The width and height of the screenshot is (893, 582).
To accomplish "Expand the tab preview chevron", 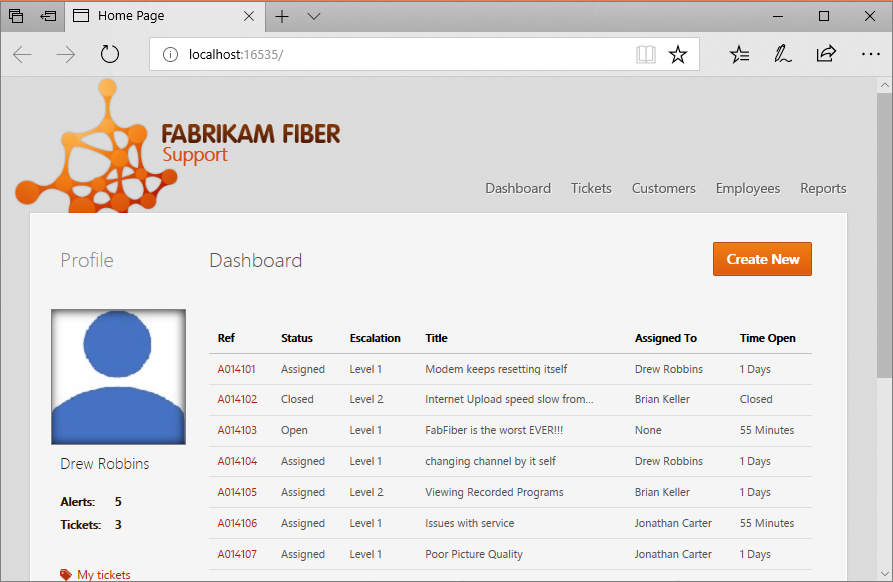I will (x=313, y=16).
